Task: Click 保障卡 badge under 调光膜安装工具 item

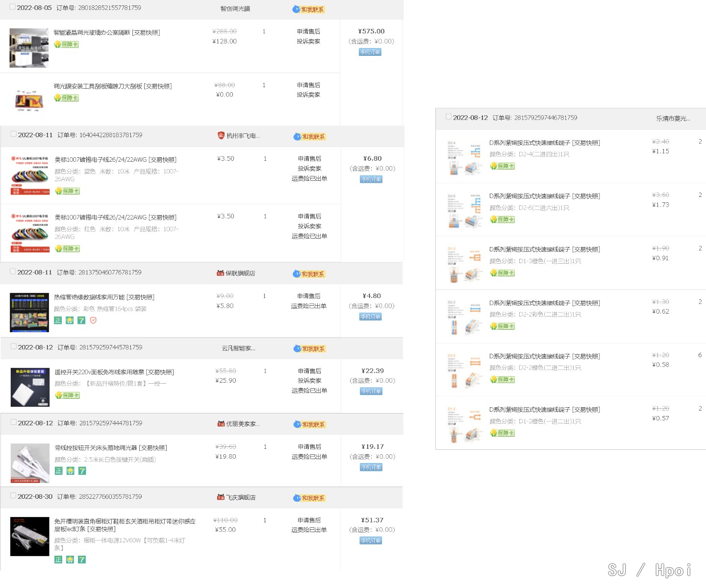Action: [66, 98]
